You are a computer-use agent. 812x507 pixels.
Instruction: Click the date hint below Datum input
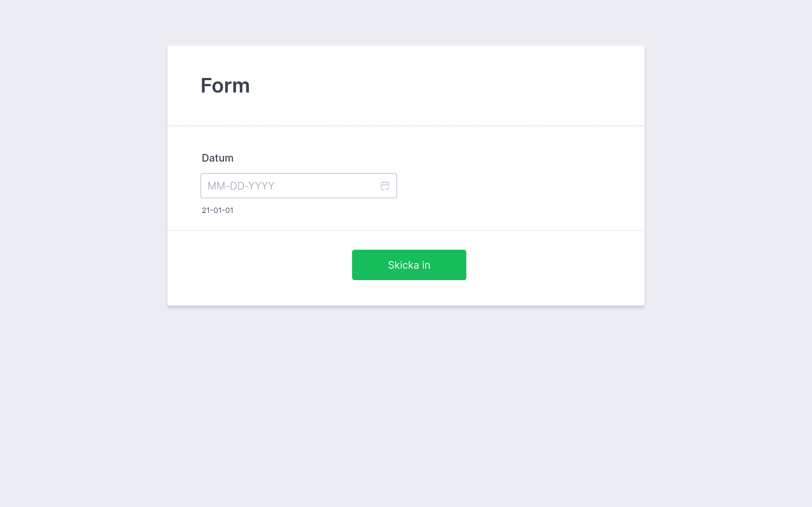(x=217, y=210)
